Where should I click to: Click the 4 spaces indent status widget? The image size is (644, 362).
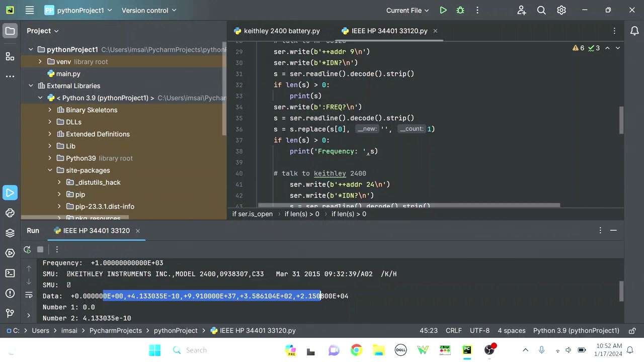(x=512, y=330)
